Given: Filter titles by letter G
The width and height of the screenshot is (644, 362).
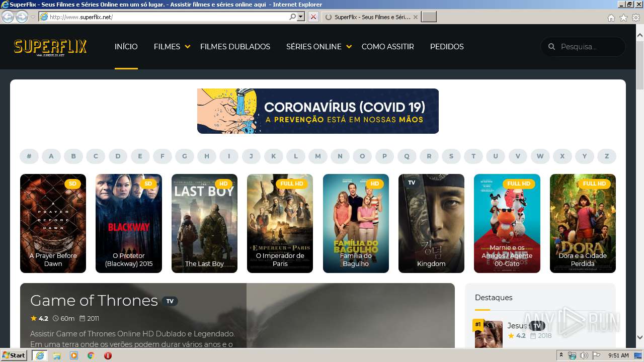Looking at the screenshot, I should 185,156.
